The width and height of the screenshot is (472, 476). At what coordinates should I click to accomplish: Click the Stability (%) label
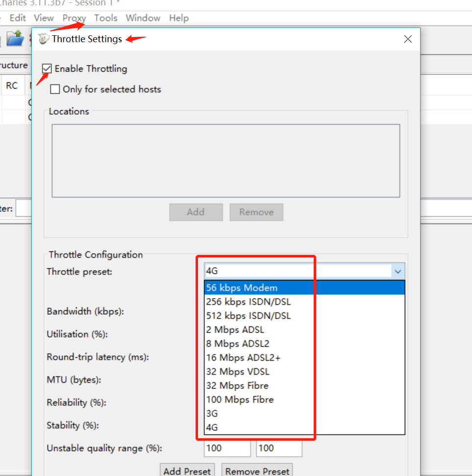coord(73,426)
